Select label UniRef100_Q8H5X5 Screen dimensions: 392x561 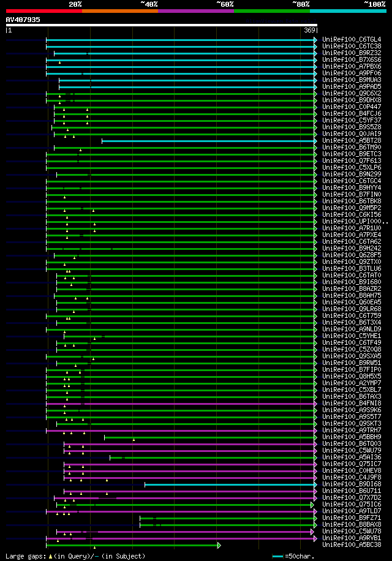352,377
